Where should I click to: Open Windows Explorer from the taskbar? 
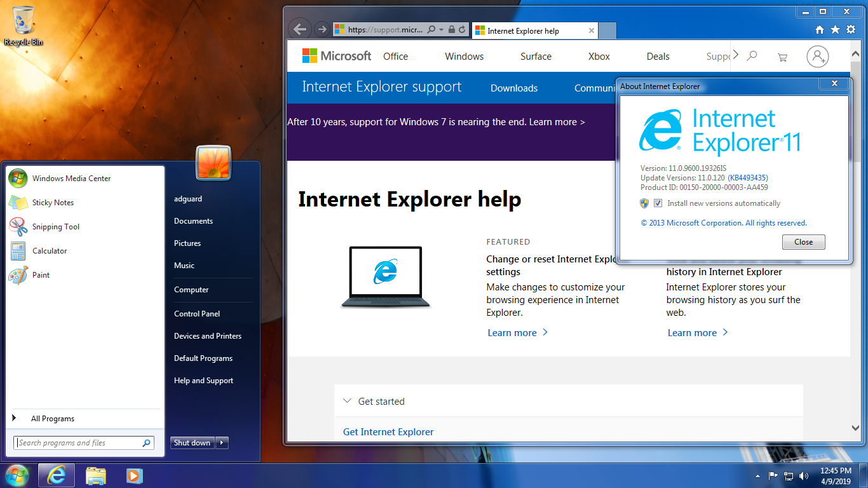pos(96,475)
